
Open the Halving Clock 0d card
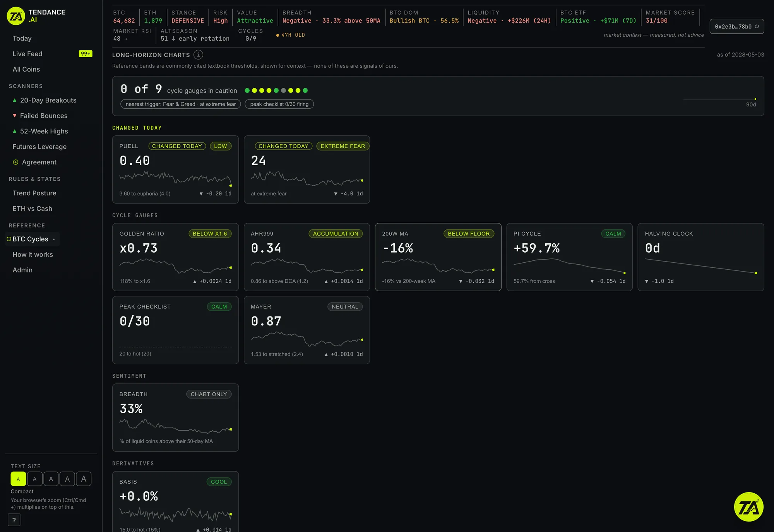pos(701,257)
